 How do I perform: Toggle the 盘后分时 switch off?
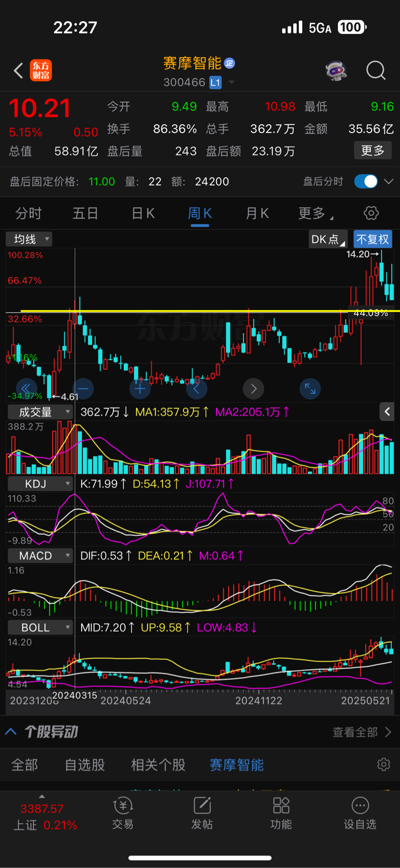click(366, 181)
